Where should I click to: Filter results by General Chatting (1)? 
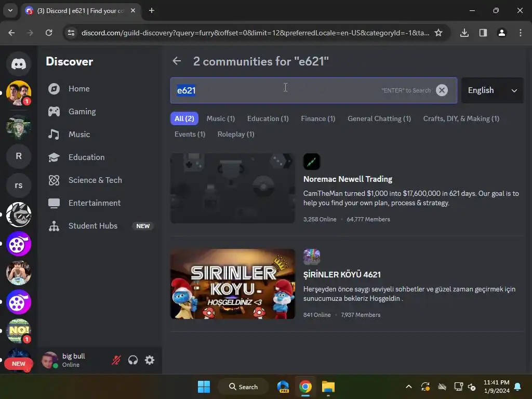379,118
